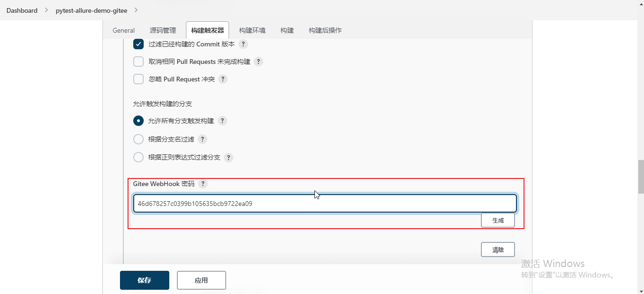
Task: Focus the Gitee WebHook 密码 input field
Action: pyautogui.click(x=325, y=204)
